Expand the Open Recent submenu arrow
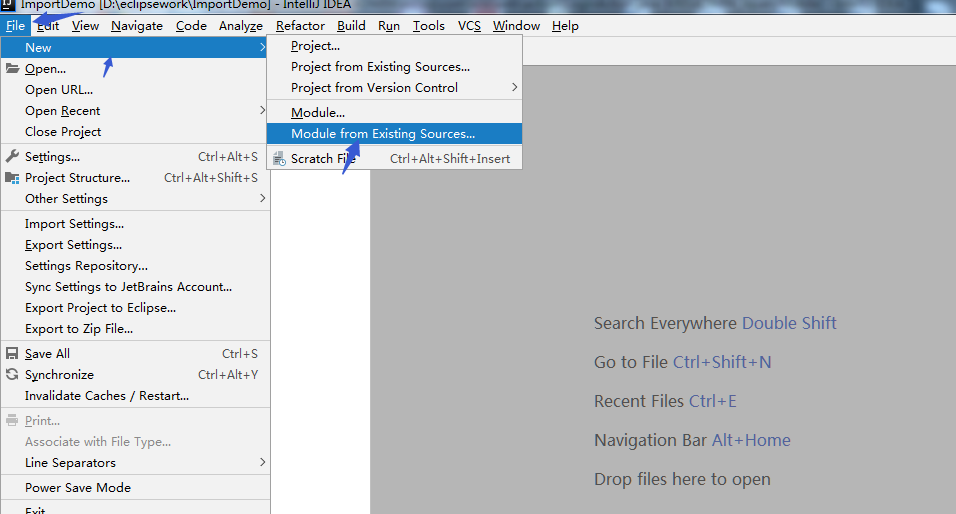The height and width of the screenshot is (514, 956). [x=262, y=110]
